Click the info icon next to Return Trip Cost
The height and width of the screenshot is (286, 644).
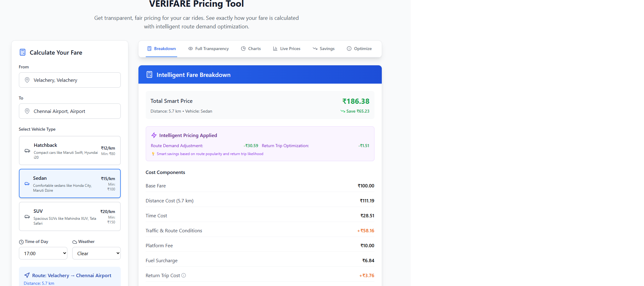pos(184,275)
